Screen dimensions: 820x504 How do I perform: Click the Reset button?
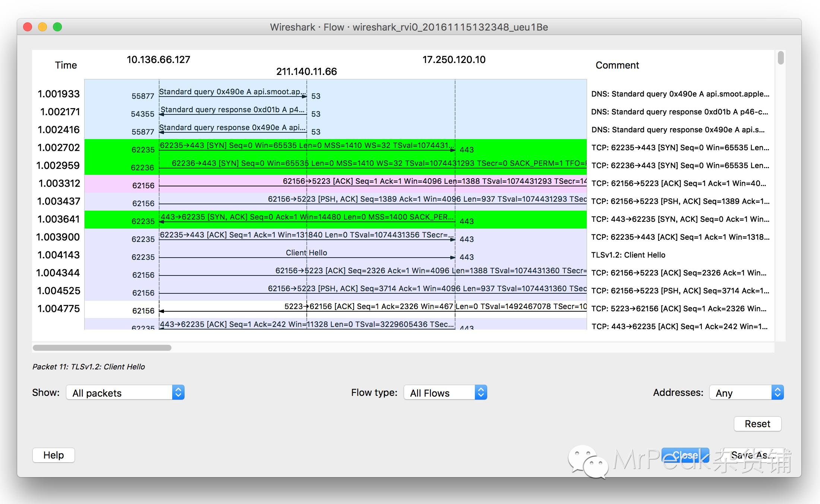(757, 424)
